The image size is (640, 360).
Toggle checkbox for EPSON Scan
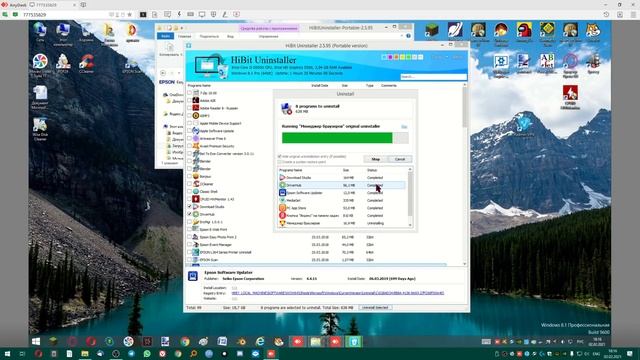click(190, 260)
